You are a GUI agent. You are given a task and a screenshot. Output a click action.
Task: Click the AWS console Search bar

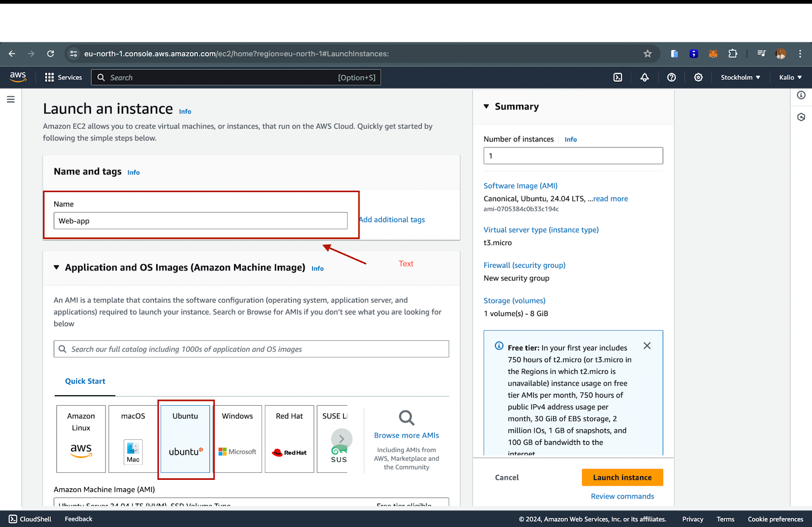click(236, 78)
